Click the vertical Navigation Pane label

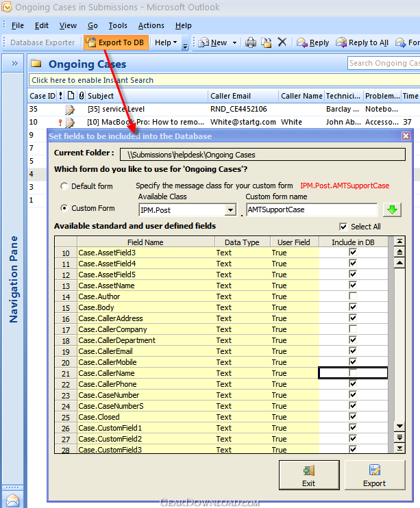13,279
